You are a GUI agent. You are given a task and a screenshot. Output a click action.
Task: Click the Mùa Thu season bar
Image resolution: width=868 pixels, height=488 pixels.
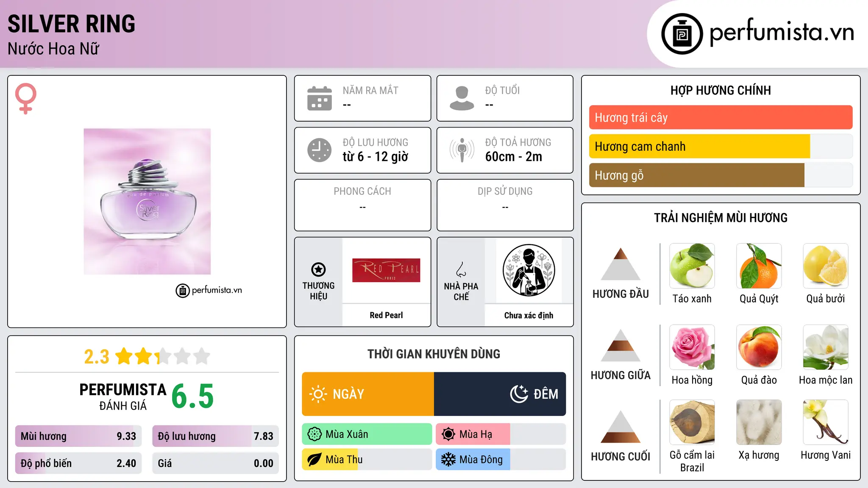click(x=367, y=460)
